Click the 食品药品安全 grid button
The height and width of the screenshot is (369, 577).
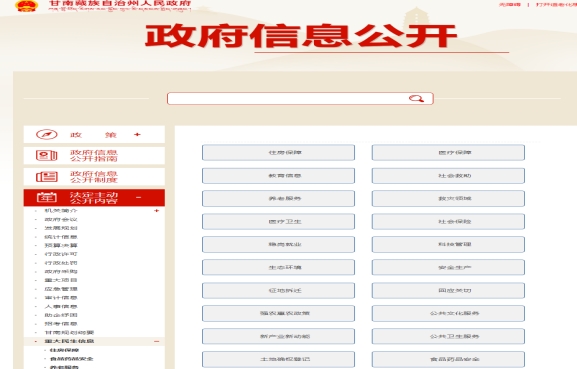[448, 359]
